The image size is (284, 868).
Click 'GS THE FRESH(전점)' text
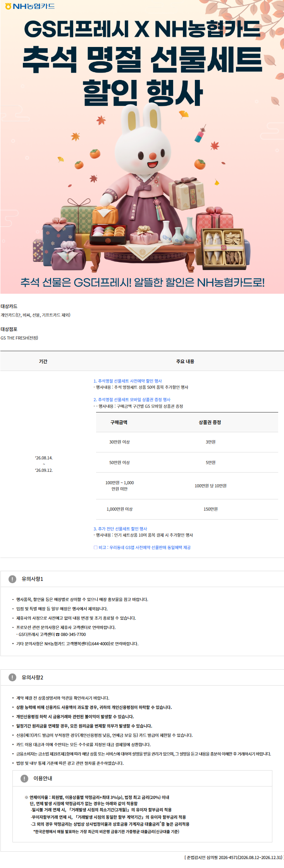pyautogui.click(x=19, y=338)
